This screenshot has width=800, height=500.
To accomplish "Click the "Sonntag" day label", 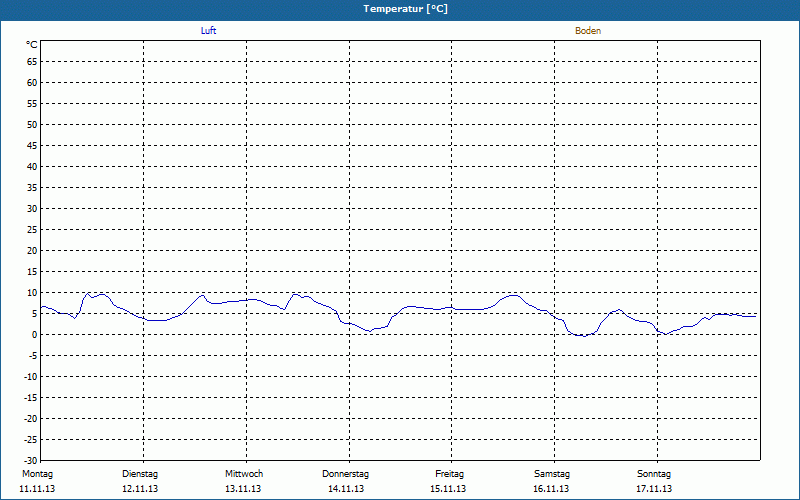I will pyautogui.click(x=654, y=474).
